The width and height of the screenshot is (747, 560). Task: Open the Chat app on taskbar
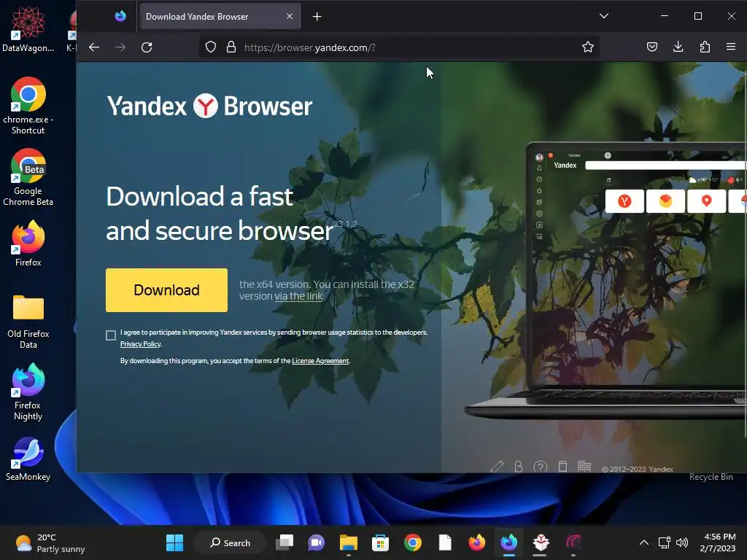point(317,542)
